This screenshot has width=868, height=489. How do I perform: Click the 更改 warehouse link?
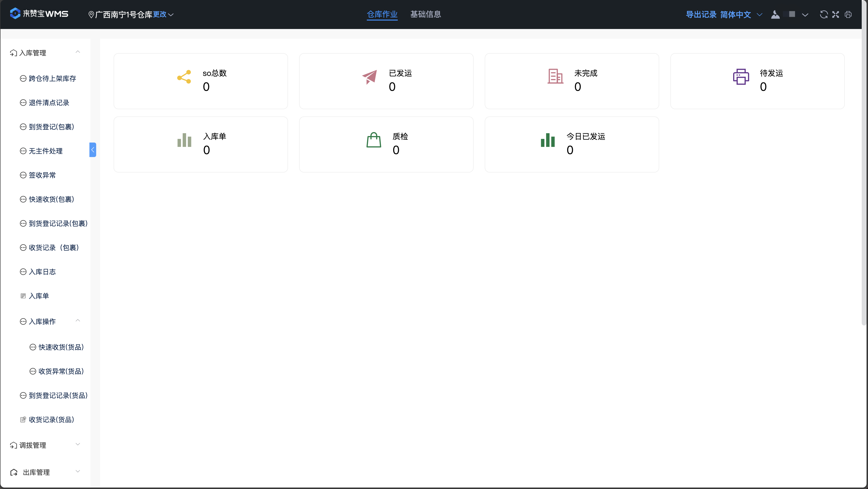(160, 14)
